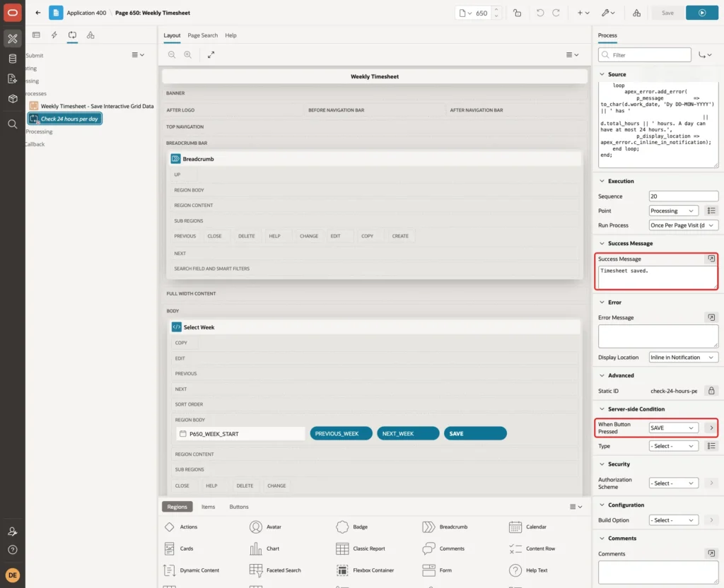
Task: Open the page selector dropdown
Action: point(465,13)
